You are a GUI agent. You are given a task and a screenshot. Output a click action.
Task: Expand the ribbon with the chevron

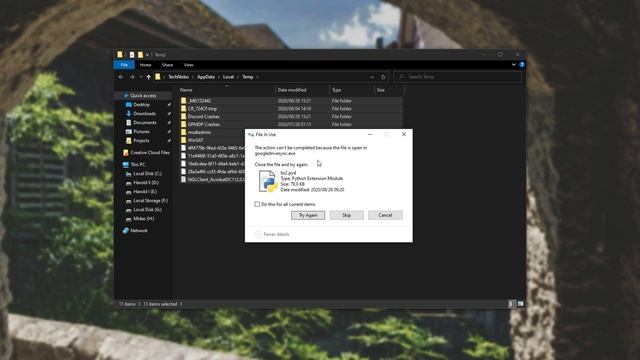(x=513, y=64)
